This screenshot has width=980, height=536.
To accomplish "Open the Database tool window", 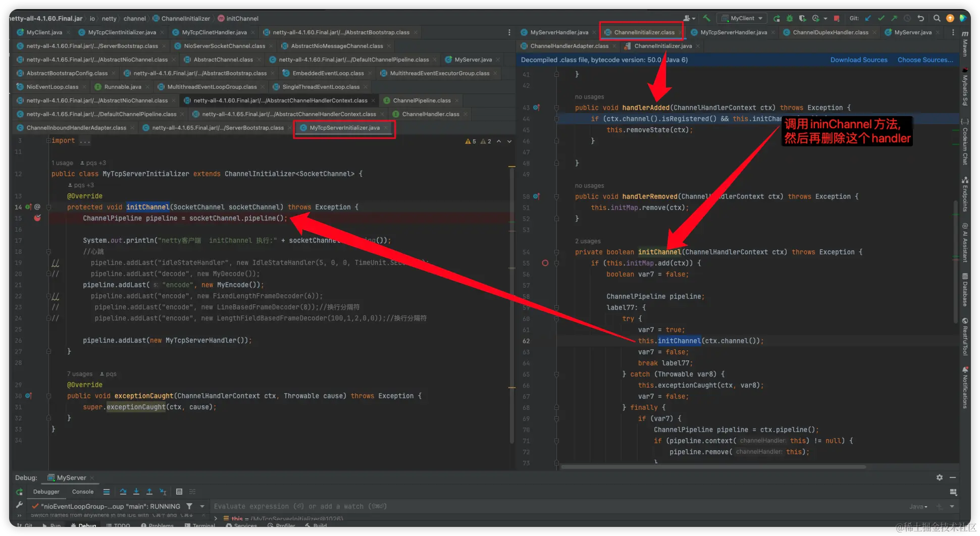I will (x=965, y=290).
